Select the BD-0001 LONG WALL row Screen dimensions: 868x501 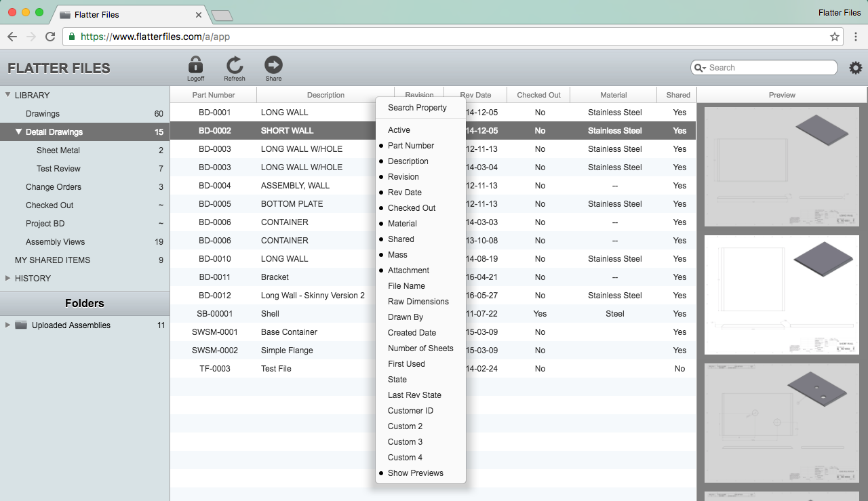click(x=433, y=113)
